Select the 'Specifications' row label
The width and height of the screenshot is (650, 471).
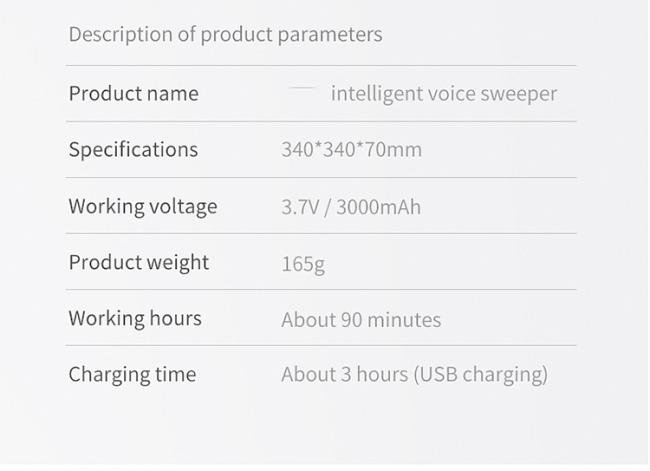point(133,150)
